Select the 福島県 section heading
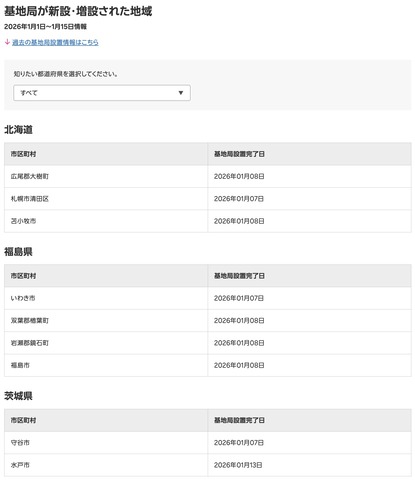415x480 pixels. [18, 252]
